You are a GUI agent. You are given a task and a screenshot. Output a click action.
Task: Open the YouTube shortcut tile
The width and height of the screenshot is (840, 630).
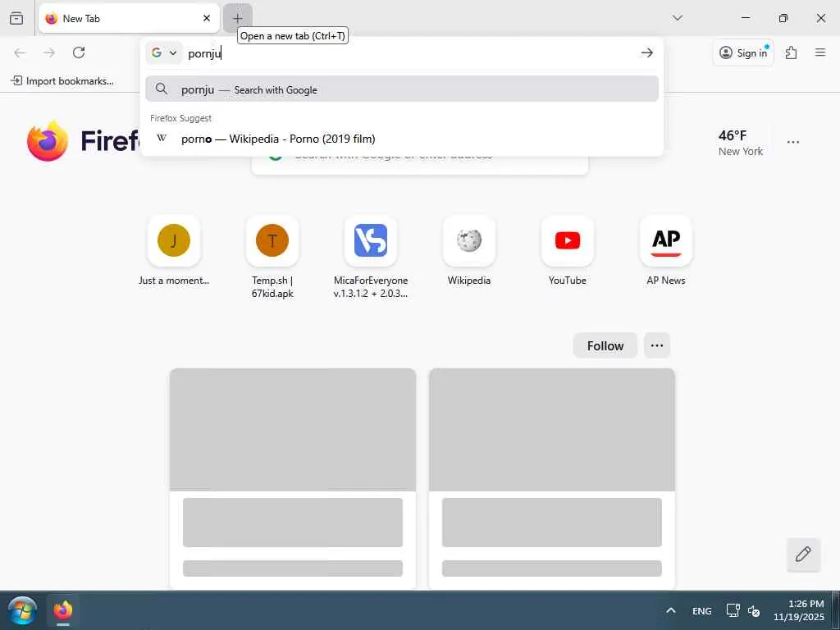click(568, 251)
